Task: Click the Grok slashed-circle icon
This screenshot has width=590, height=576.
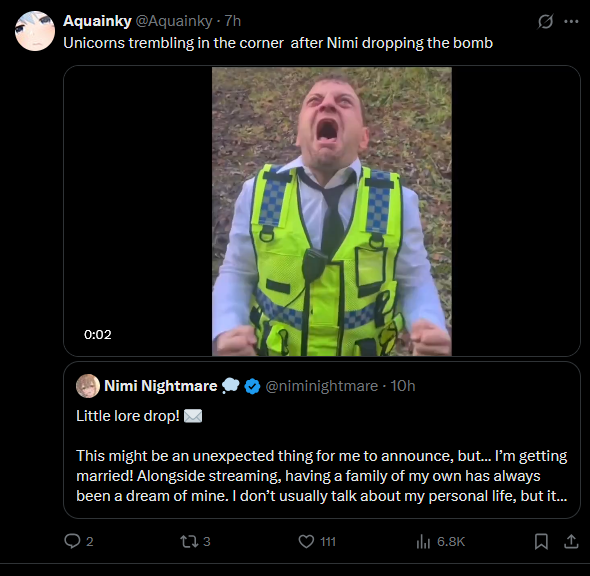Action: pyautogui.click(x=545, y=21)
